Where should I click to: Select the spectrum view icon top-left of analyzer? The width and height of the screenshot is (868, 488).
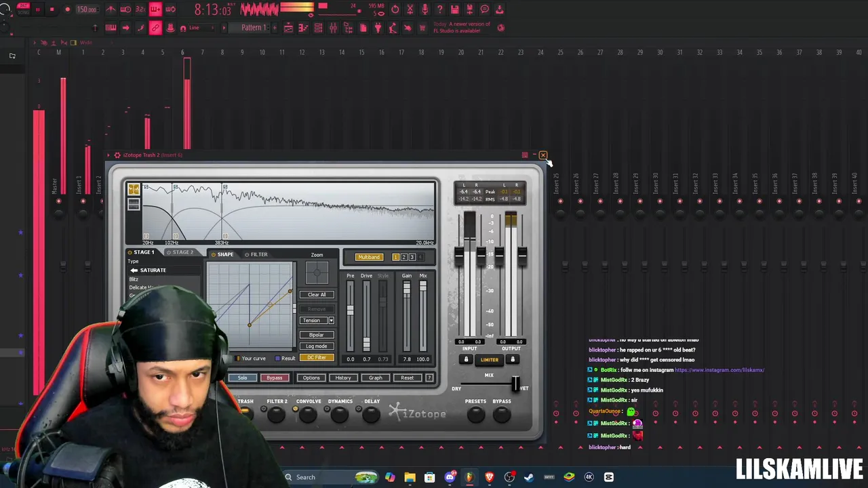[x=134, y=190]
